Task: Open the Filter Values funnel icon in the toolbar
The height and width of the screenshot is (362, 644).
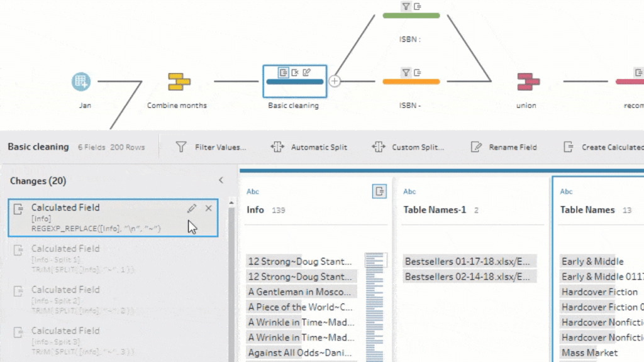Action: point(180,146)
